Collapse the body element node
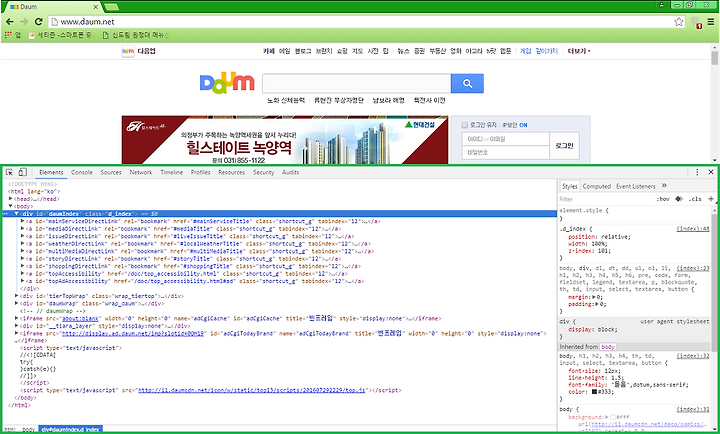 click(x=11, y=206)
